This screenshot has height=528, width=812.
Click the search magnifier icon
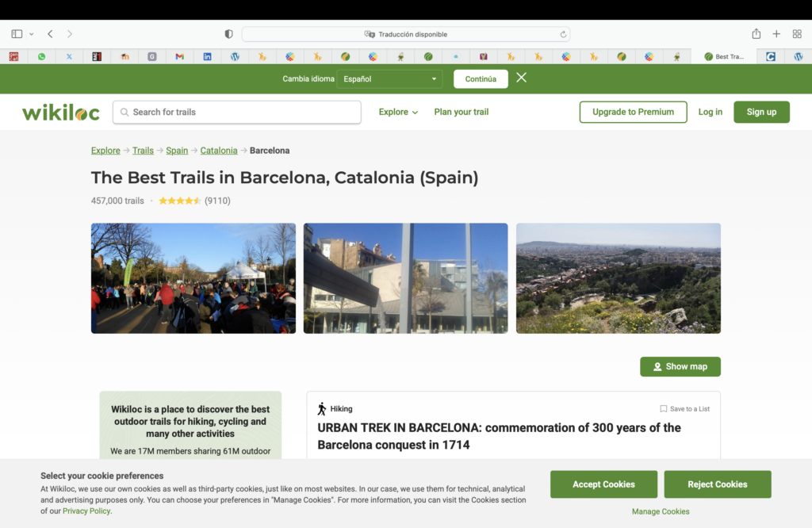click(124, 112)
